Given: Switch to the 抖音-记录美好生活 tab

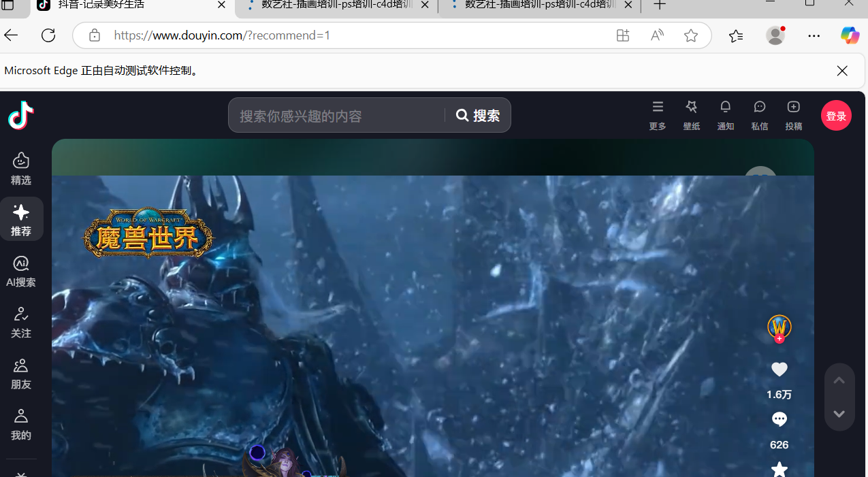Looking at the screenshot, I should coord(133,6).
